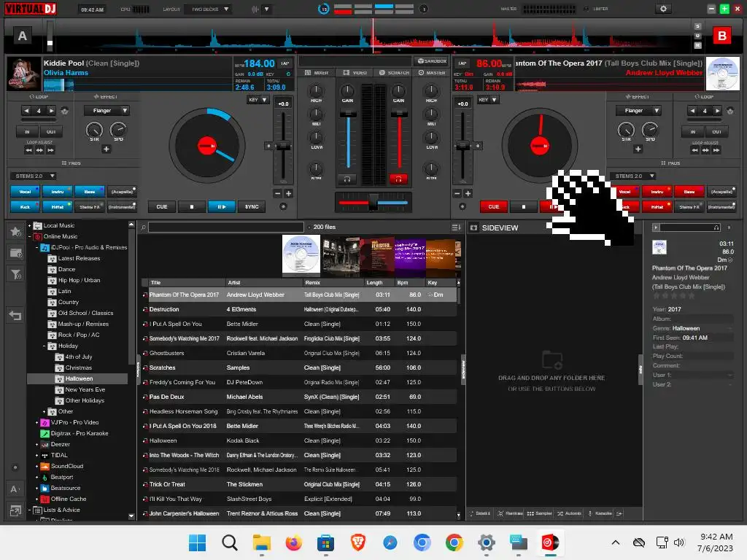Click CUE button on deck A
The image size is (747, 560).
pos(162,206)
